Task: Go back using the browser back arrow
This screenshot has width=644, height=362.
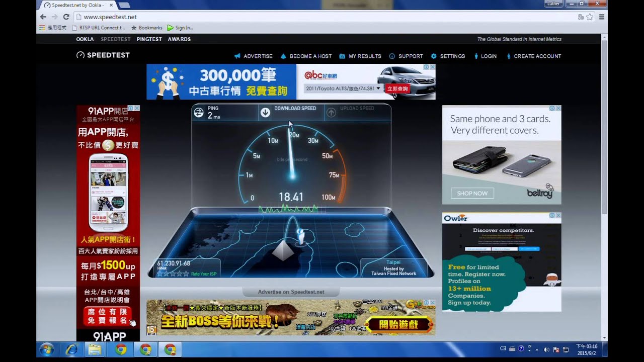Action: [x=43, y=17]
